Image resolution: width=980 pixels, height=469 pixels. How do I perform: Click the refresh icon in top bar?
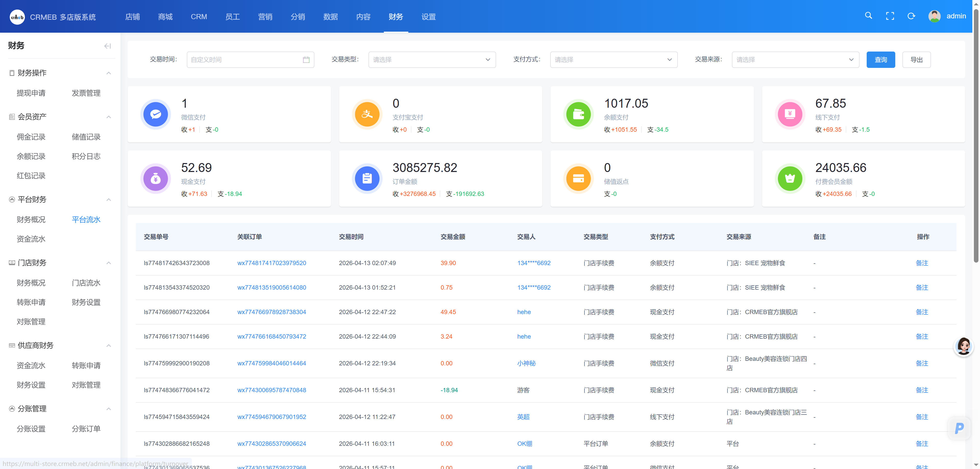(x=911, y=16)
